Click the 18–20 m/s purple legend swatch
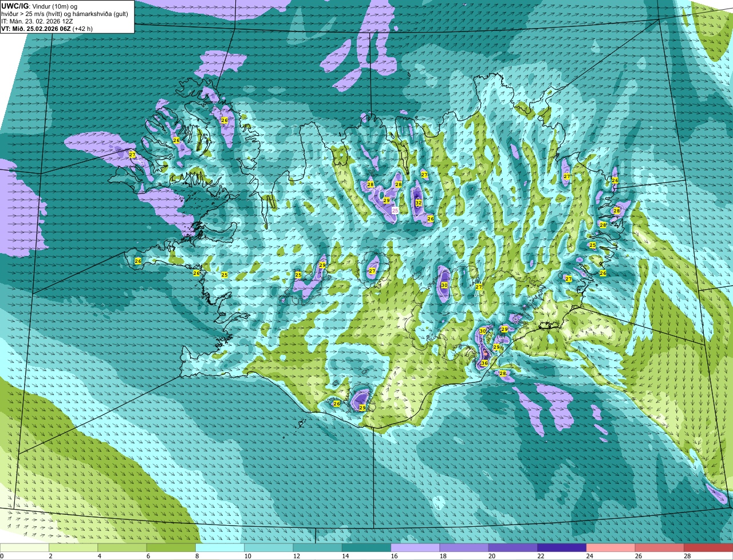This screenshot has height=560, width=733. (464, 547)
